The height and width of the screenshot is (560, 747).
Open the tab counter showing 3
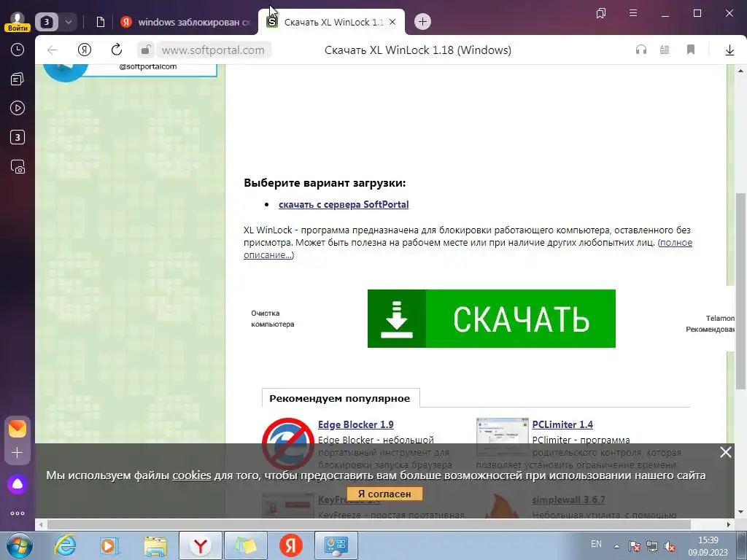47,22
